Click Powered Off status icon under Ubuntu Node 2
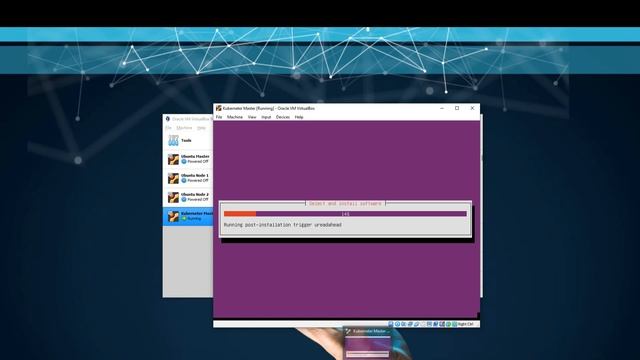Viewport: 640px width, 360px height. click(x=184, y=200)
